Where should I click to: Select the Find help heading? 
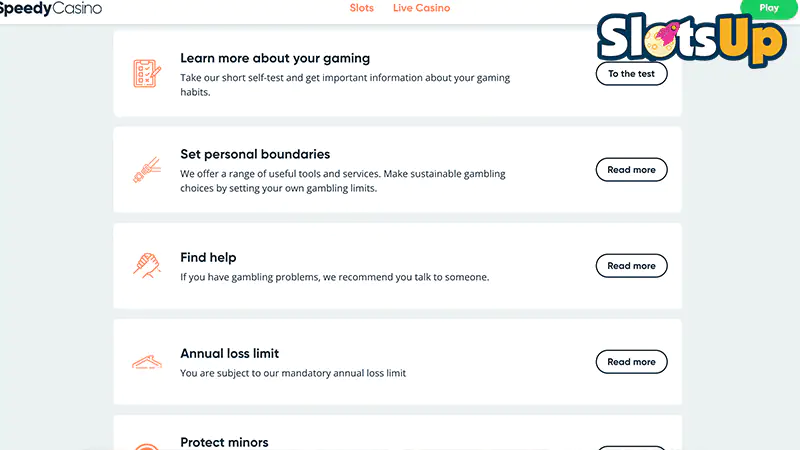pyautogui.click(x=208, y=257)
